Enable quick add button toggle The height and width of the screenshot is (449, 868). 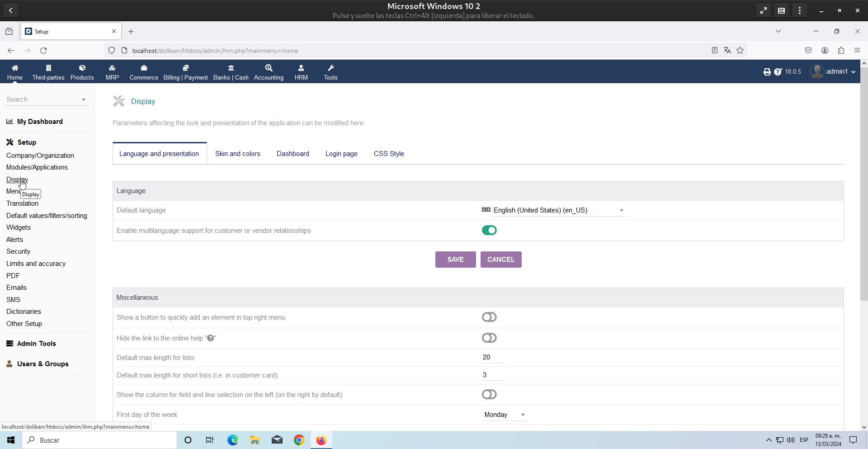click(489, 317)
